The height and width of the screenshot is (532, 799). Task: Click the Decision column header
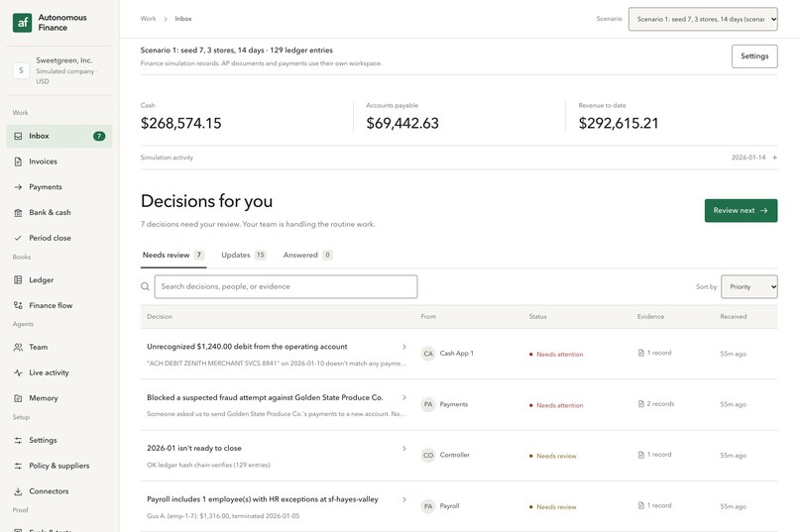(x=160, y=317)
